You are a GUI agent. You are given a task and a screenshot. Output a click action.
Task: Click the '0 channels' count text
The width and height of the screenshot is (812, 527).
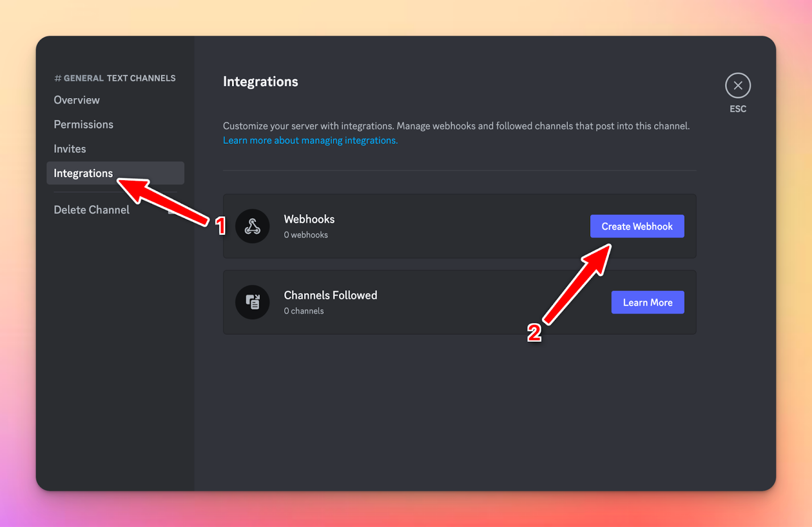click(303, 311)
